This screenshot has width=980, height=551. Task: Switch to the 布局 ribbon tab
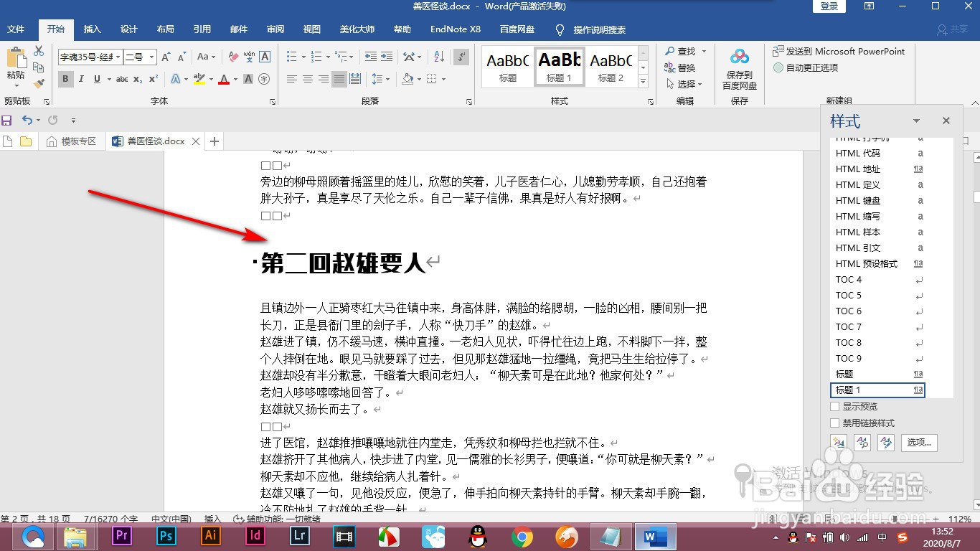click(x=166, y=29)
